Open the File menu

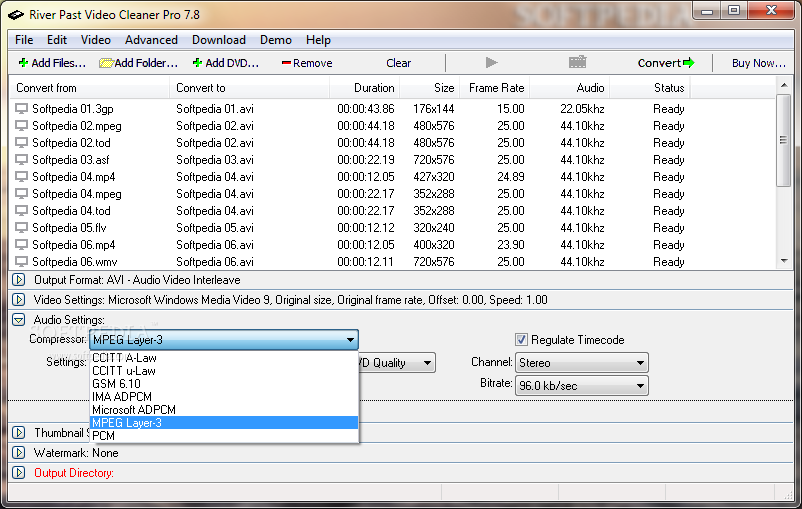[x=24, y=40]
